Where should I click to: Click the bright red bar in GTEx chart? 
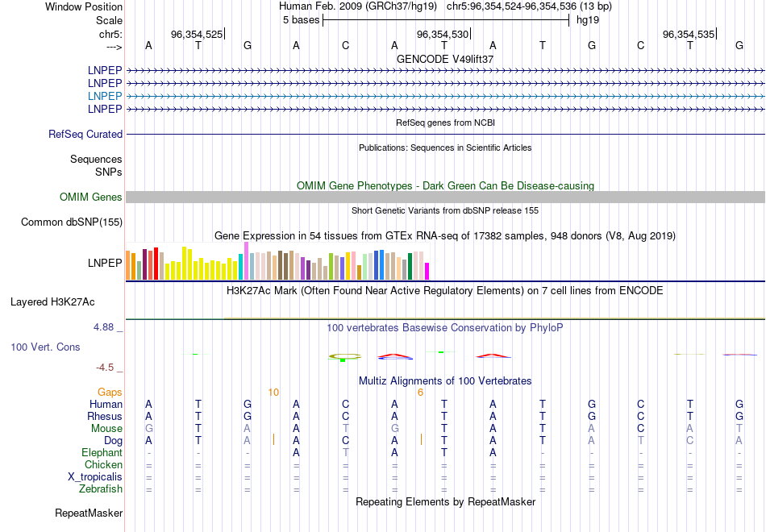coord(156,264)
